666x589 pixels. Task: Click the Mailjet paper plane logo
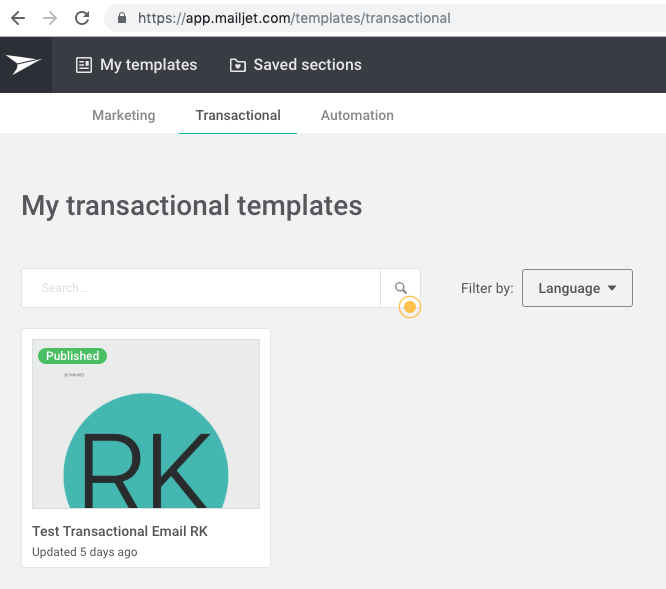24,65
